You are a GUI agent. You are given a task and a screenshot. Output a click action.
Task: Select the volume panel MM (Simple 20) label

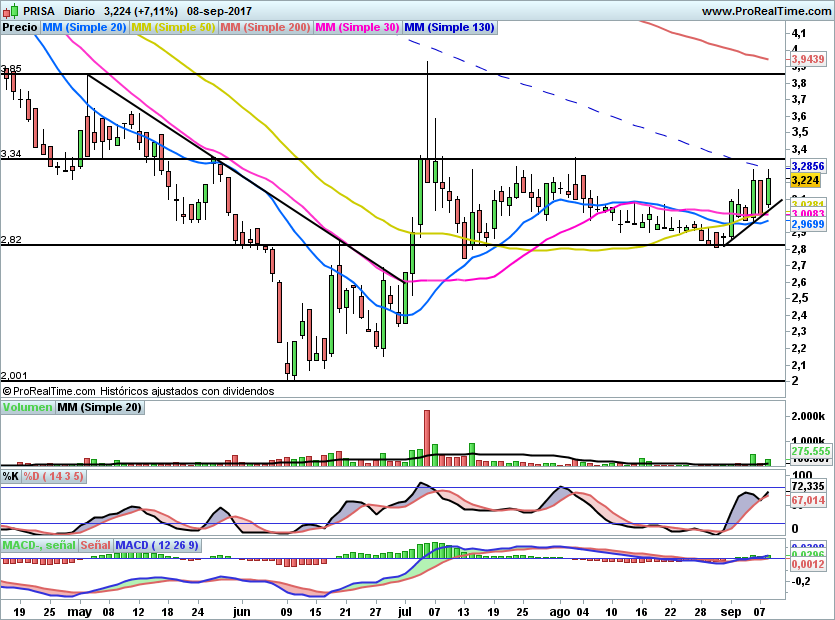(99, 407)
